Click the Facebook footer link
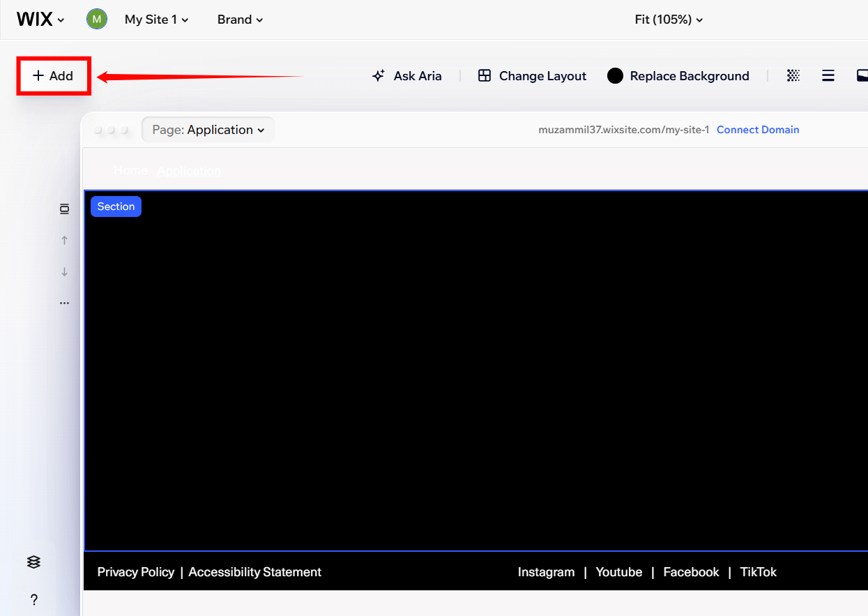 (691, 572)
